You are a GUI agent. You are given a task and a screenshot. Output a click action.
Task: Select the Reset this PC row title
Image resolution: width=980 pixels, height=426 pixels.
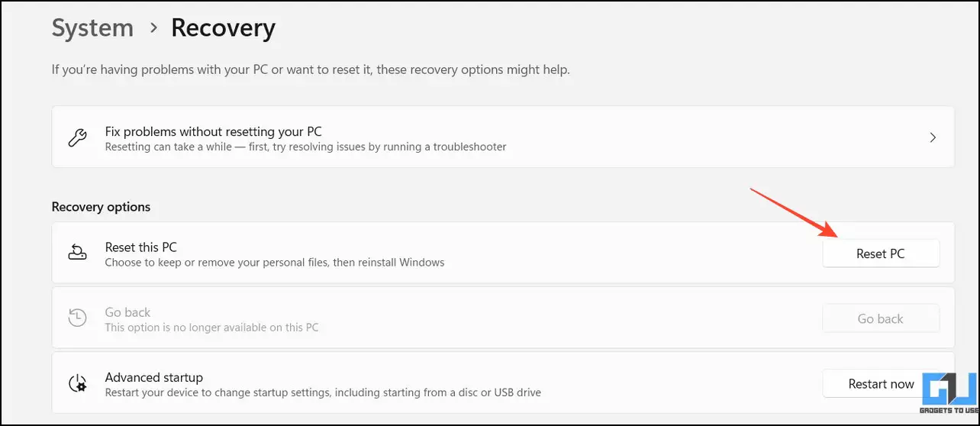point(141,247)
